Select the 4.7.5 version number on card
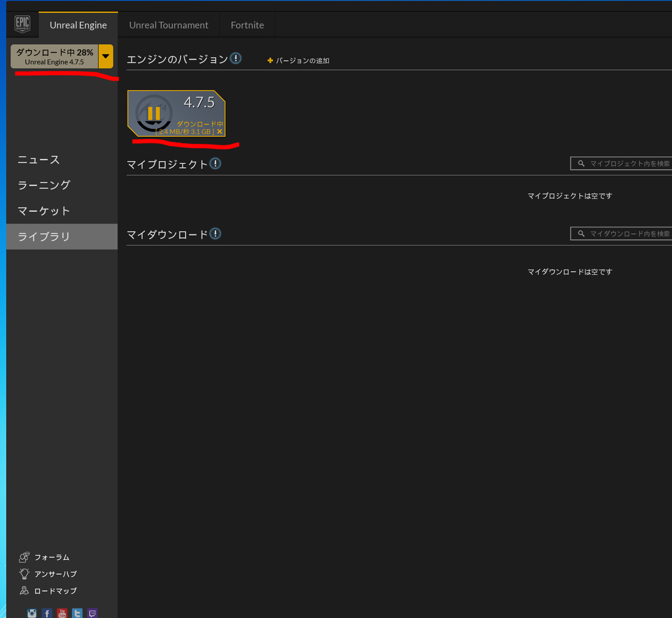Viewport: 672px width, 618px height. pyautogui.click(x=199, y=102)
